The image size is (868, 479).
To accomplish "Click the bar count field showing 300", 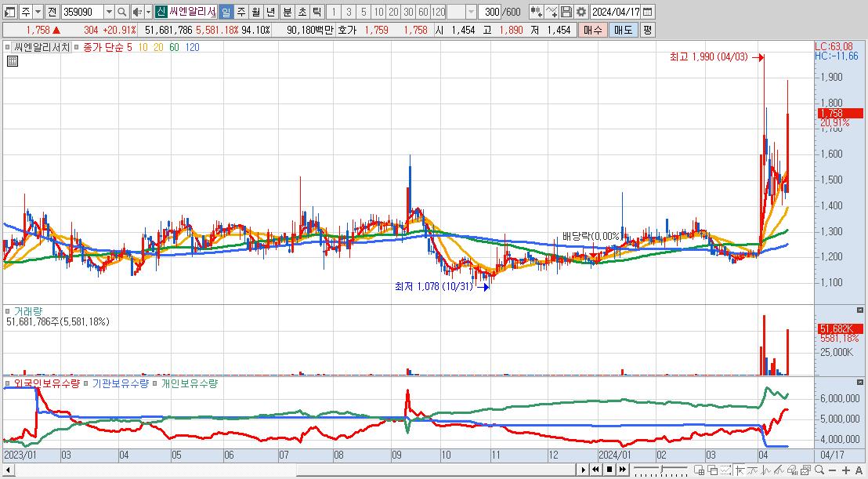I will pos(490,12).
